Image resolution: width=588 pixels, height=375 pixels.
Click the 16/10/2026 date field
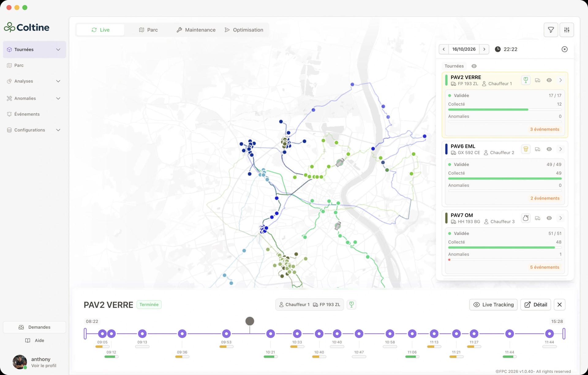pyautogui.click(x=464, y=49)
